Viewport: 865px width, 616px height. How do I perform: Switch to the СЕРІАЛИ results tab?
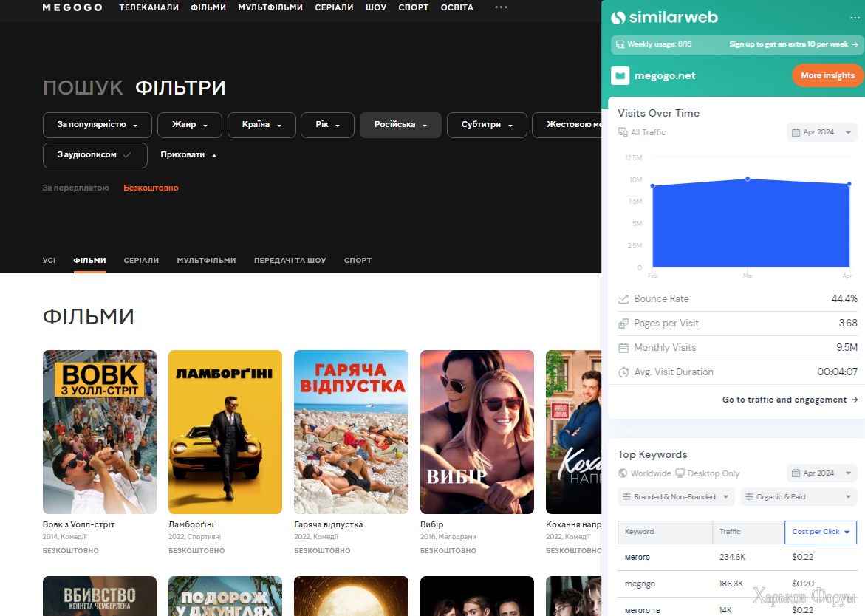[x=141, y=260]
